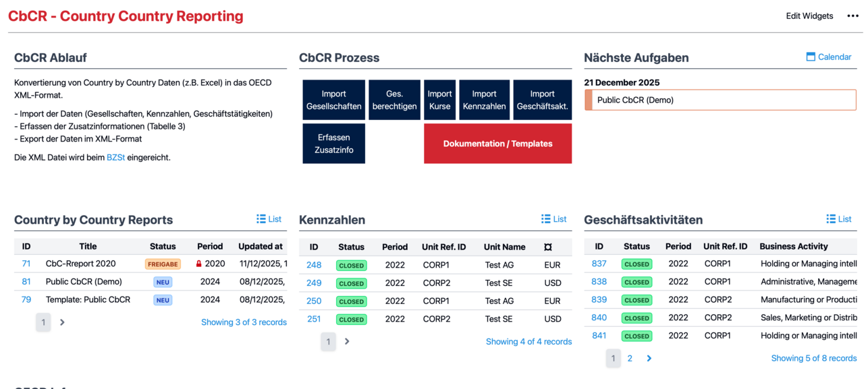Open the Public CbCR (Demo) task entry

[720, 100]
